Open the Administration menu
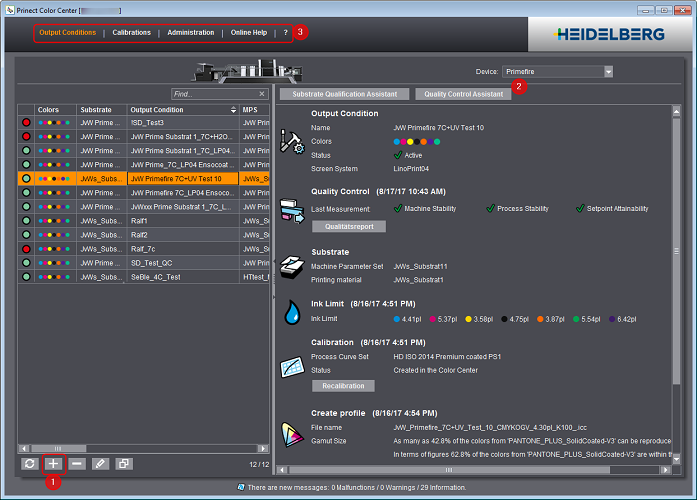 [191, 32]
